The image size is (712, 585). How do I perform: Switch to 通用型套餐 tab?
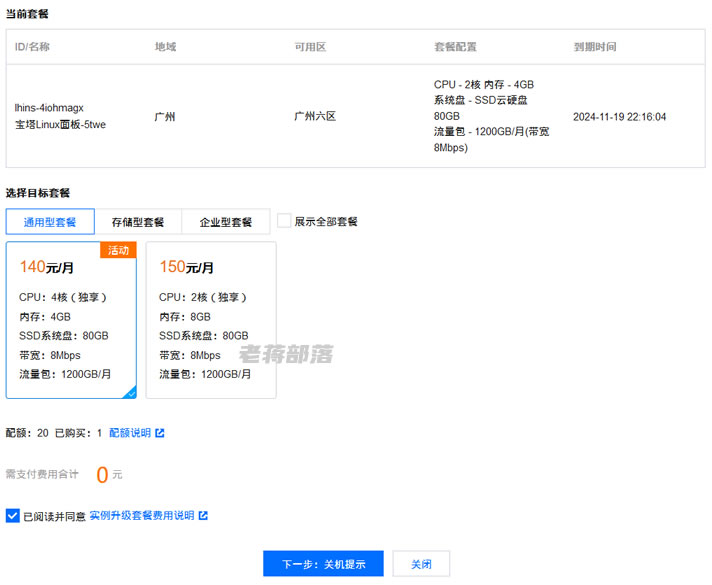50,222
